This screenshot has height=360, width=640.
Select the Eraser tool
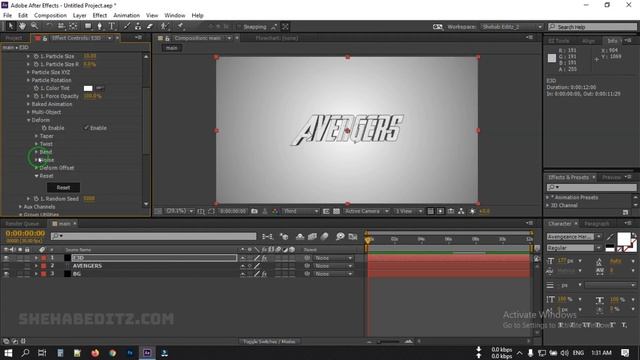[x=150, y=26]
